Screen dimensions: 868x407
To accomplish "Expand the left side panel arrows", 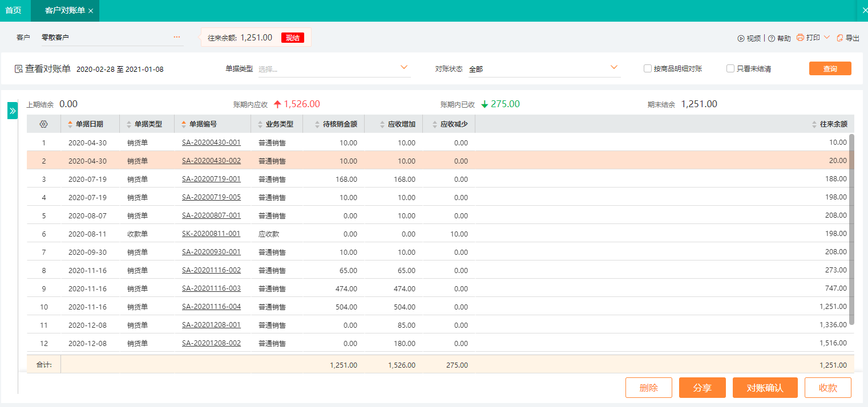I will pyautogui.click(x=13, y=111).
